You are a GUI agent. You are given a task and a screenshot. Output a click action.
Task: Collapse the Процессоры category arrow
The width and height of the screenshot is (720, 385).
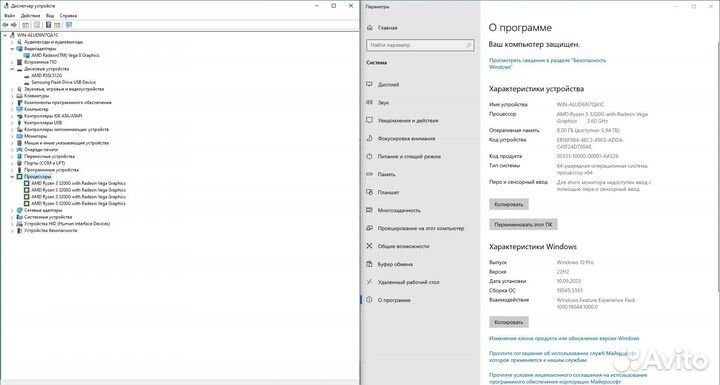12,176
